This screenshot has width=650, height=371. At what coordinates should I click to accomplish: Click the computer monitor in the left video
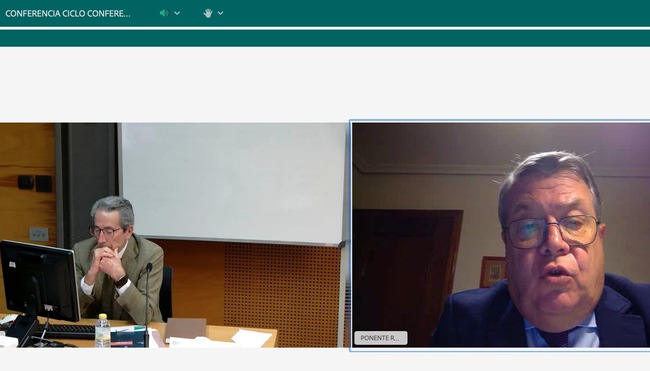pos(39,281)
